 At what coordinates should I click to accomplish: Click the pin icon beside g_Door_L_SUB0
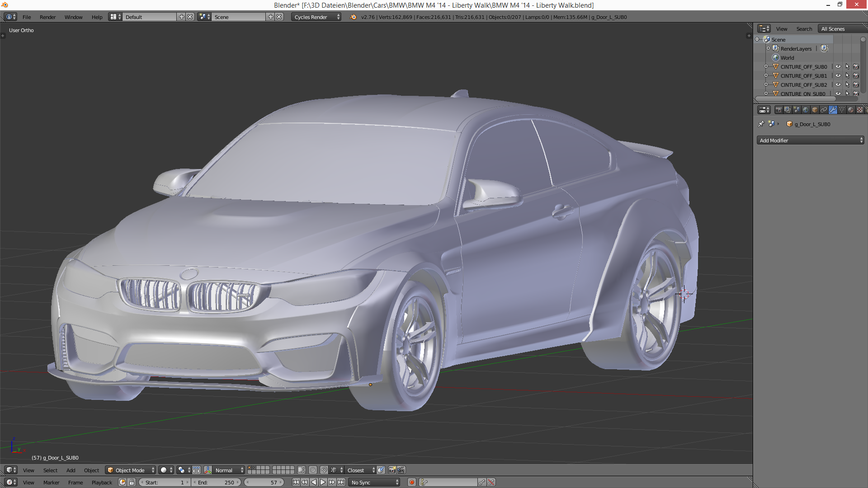761,124
